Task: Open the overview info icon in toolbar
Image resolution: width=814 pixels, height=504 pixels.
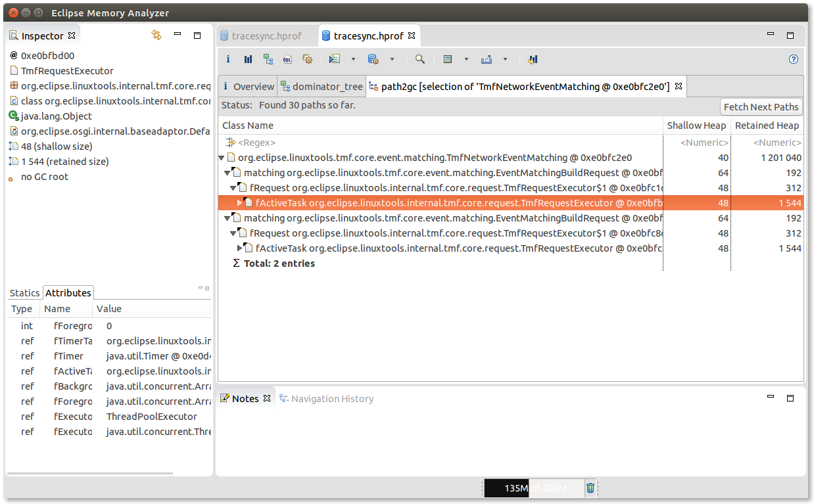Action: [228, 59]
